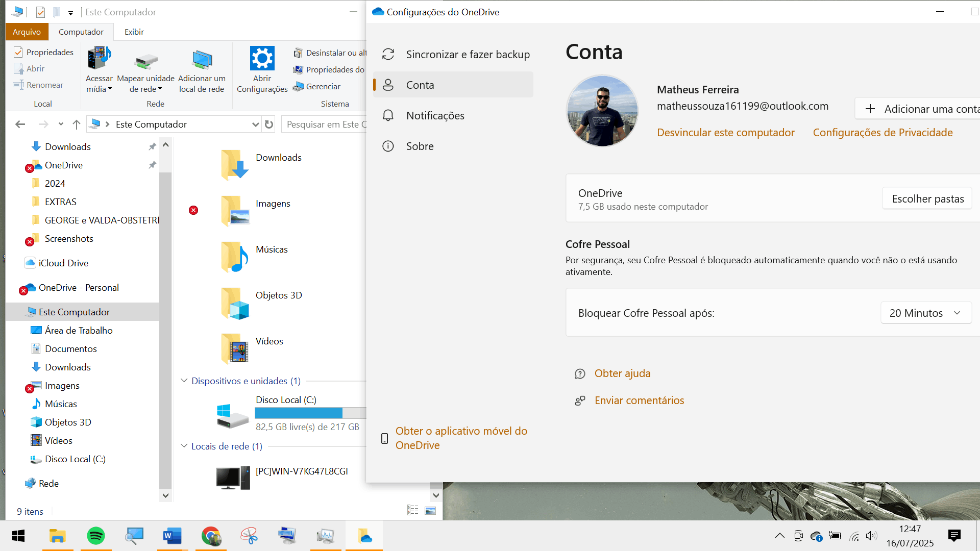Select the Músicas folder icon in content pane
The width and height of the screenshot is (980, 551).
[x=235, y=256]
